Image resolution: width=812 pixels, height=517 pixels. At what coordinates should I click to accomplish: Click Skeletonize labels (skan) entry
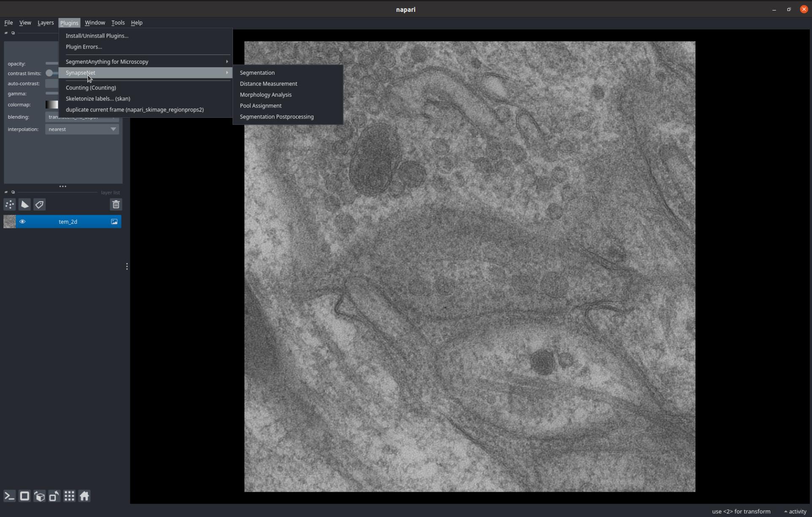pyautogui.click(x=98, y=99)
